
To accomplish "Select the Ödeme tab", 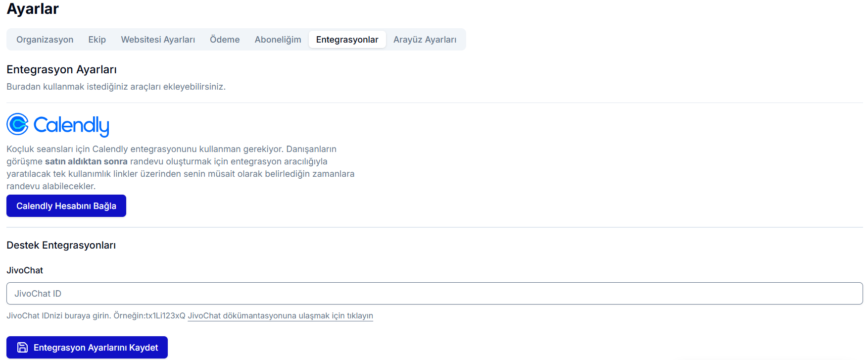I will coord(225,40).
